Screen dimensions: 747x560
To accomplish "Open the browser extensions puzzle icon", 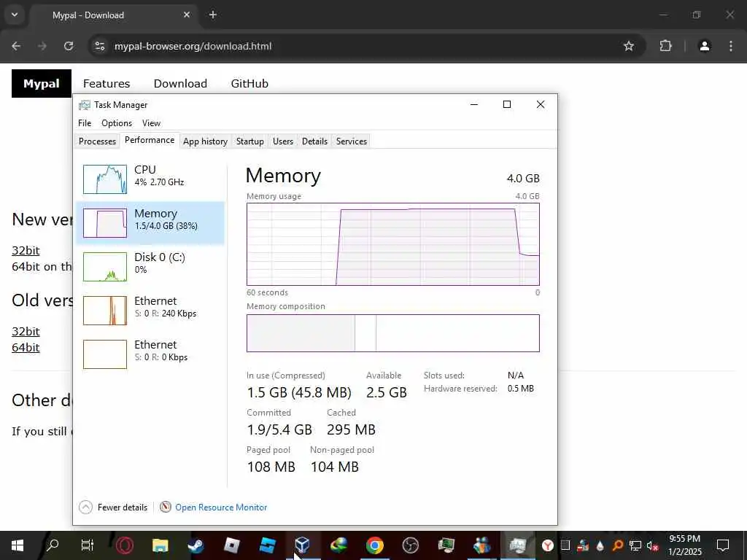I will (x=665, y=46).
